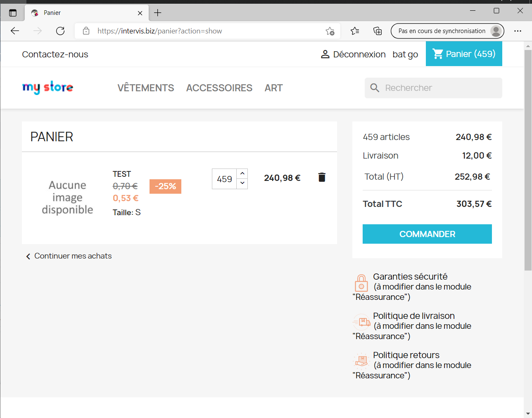Click the COMMANDER button
The image size is (532, 418).
point(427,234)
